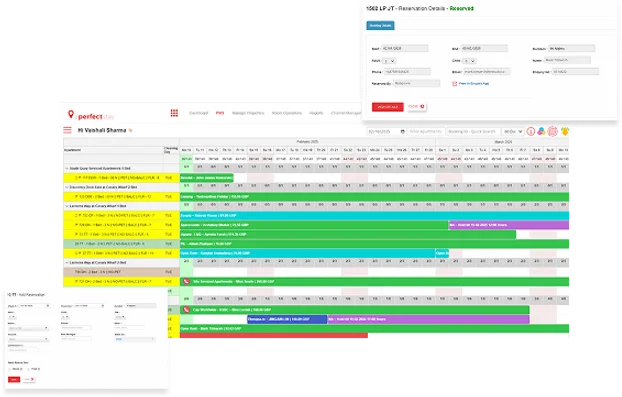Click the Filter Apartments input field
The image size is (622, 397).
[426, 131]
